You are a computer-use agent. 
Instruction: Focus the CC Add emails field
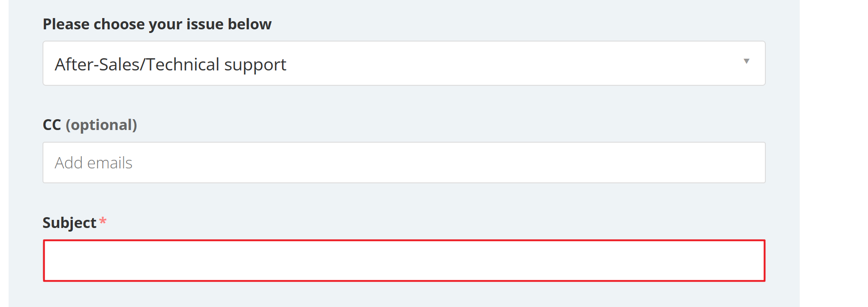[x=403, y=163]
